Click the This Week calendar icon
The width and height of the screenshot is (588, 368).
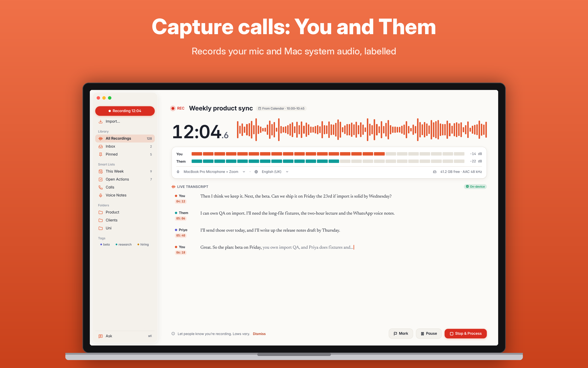coord(101,172)
